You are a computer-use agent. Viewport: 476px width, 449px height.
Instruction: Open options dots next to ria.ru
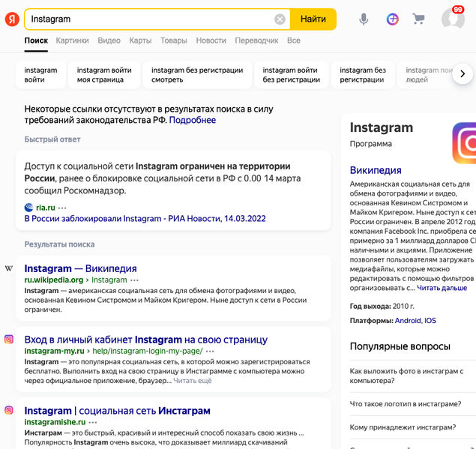(63, 208)
